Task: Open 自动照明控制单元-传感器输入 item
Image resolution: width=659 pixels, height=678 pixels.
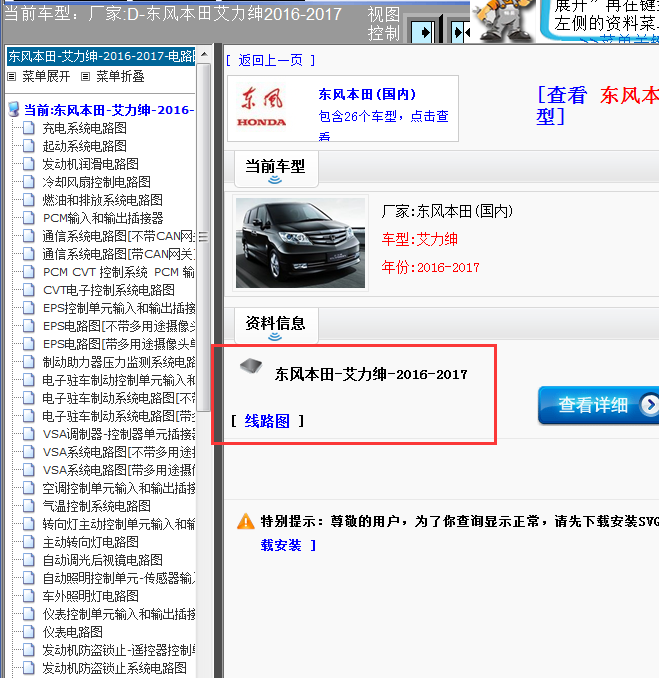Action: [119, 578]
